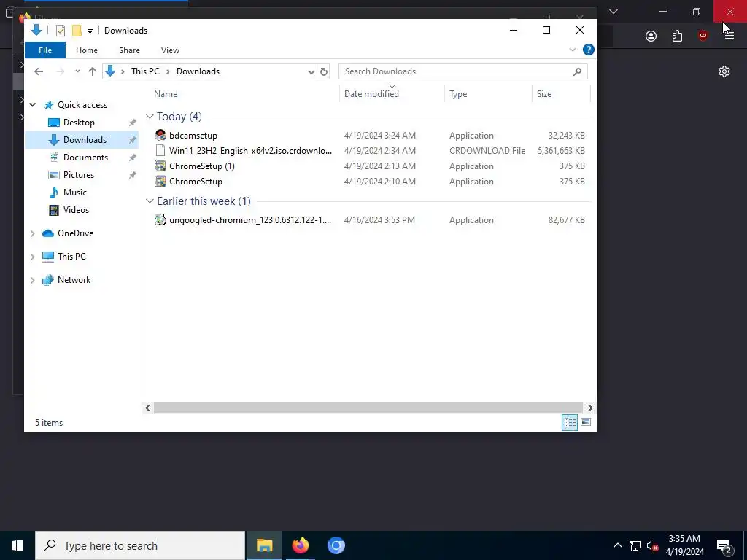Screen dimensions: 747x560
Task: Open the Home ribbon tab
Action: point(86,50)
